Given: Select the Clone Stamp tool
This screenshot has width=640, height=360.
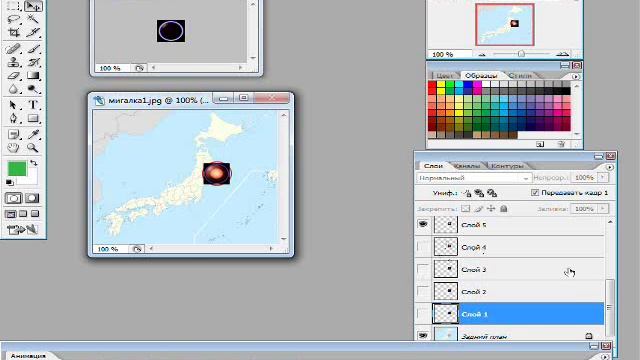Looking at the screenshot, I should click(x=13, y=62).
